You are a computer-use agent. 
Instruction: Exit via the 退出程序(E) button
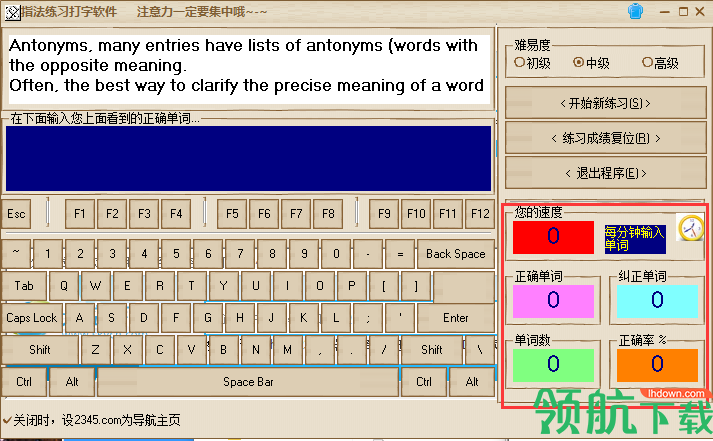pyautogui.click(x=605, y=173)
